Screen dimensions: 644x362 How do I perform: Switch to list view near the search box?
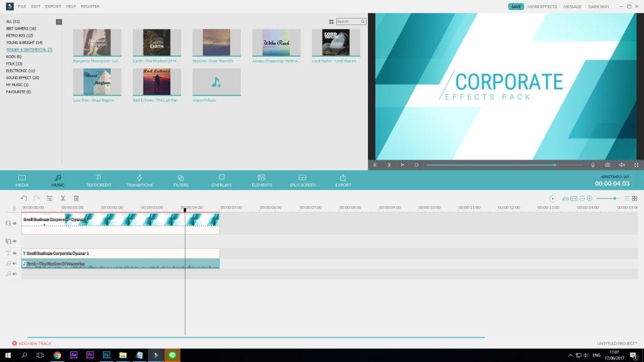click(x=330, y=21)
